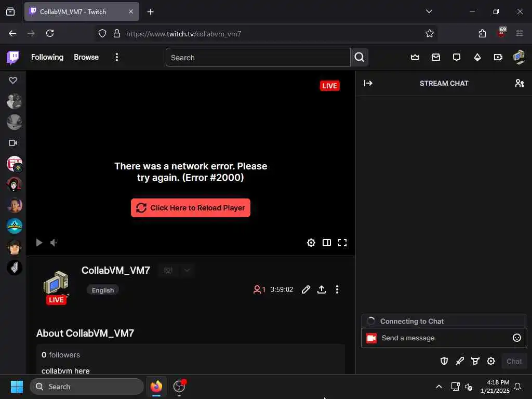Open the Twitch home logo
This screenshot has width=532, height=399.
tap(13, 57)
